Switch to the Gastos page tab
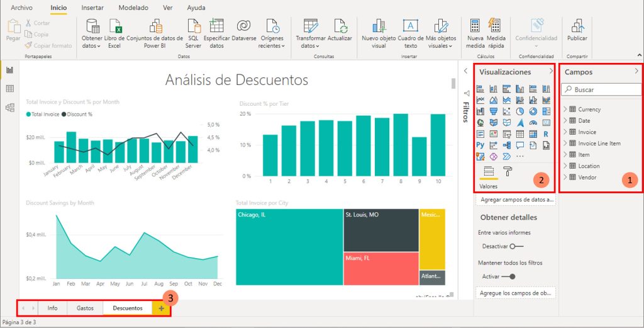This screenshot has width=644, height=328. (85, 308)
